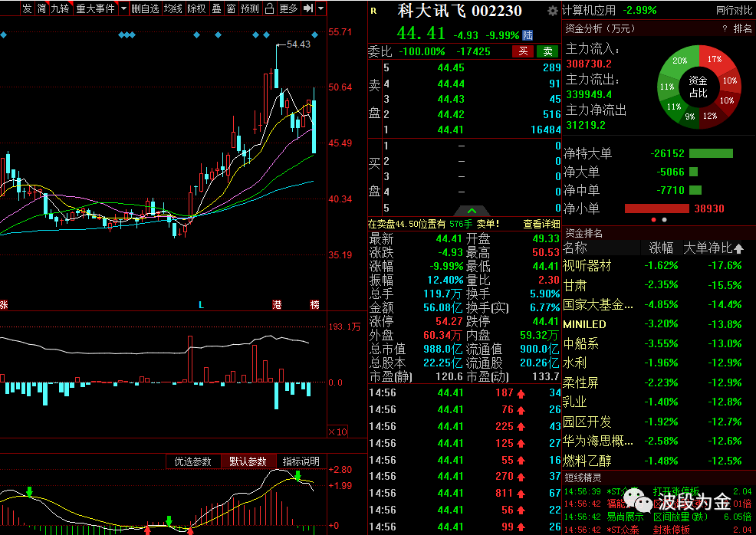Viewport: 756px width, 535px height.
Task: Click the 净小单 red bar
Action: (x=656, y=208)
